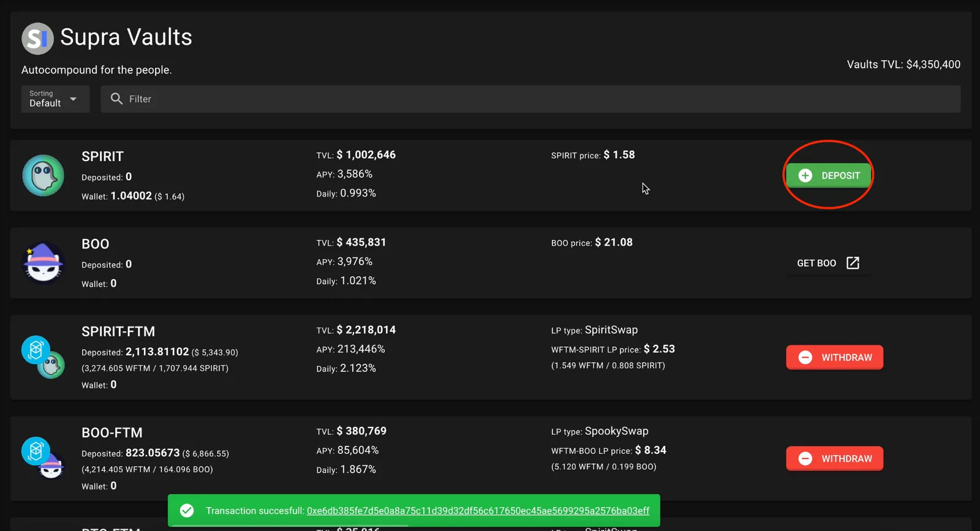This screenshot has width=980, height=531.
Task: Click the LP type SpookySwap label
Action: [600, 431]
